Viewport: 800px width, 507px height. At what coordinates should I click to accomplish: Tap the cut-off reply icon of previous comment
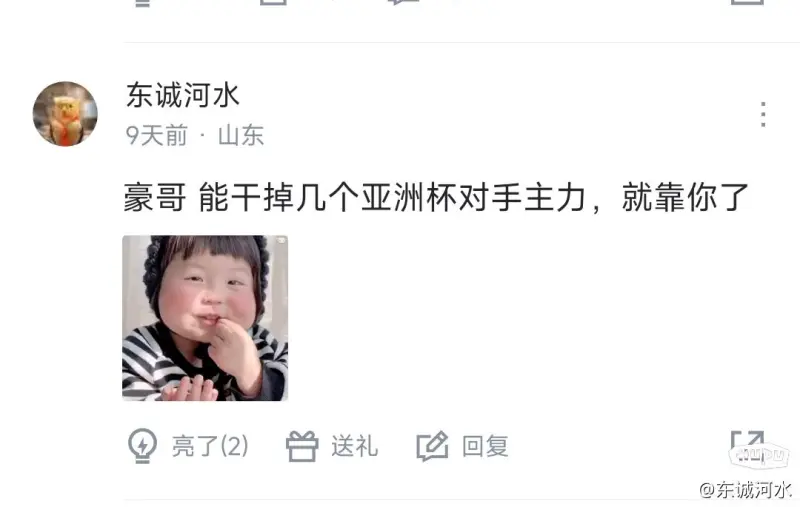404,3
